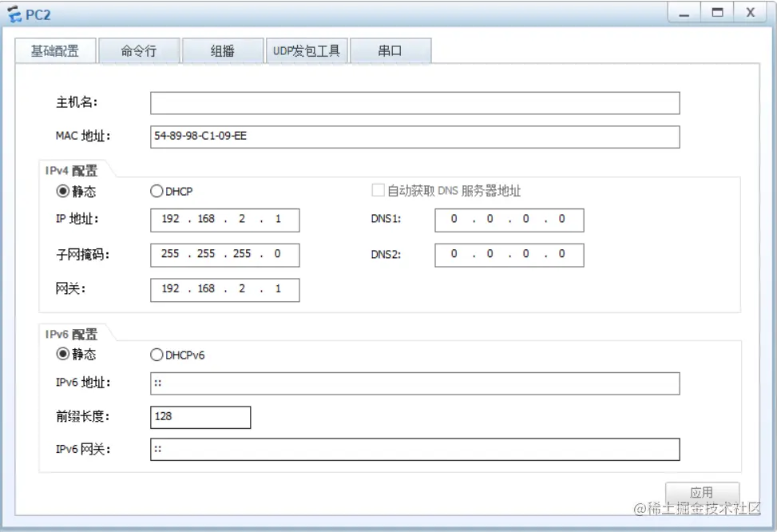The image size is (777, 532).
Task: Click the 主机名 input field
Action: click(415, 102)
